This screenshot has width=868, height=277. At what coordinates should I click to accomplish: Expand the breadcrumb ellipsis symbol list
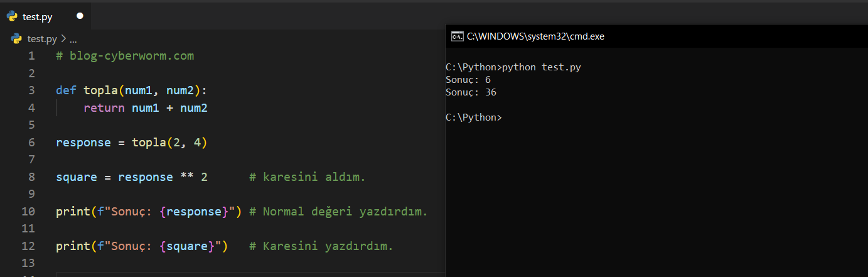(x=73, y=39)
